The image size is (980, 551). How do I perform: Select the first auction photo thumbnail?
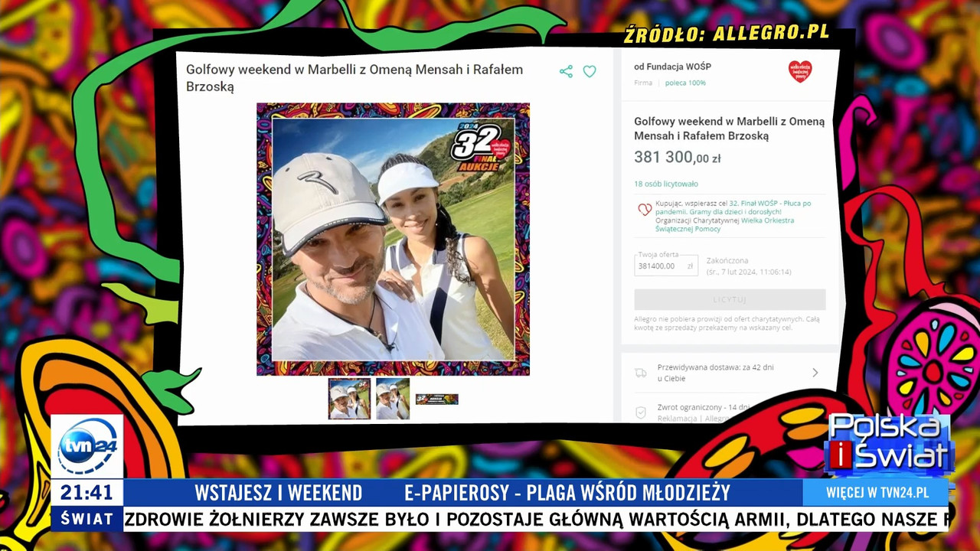tap(349, 399)
